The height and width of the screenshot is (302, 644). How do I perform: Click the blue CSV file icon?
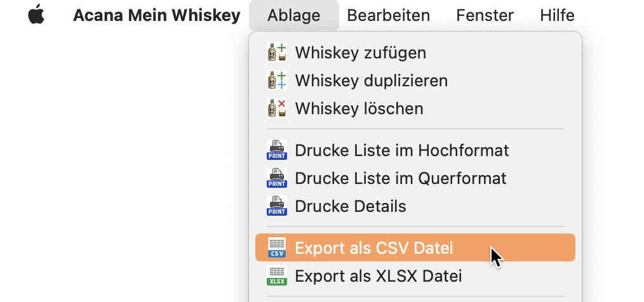[276, 248]
